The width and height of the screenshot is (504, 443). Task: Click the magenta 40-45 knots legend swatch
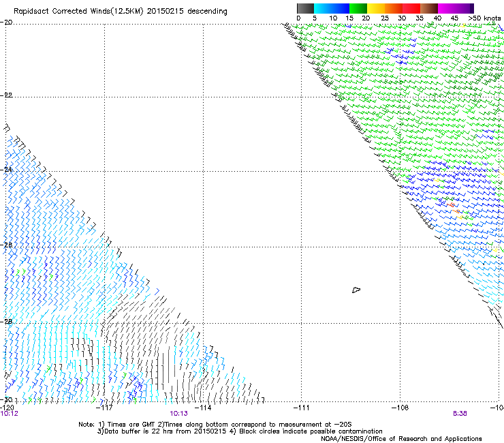tap(447, 8)
